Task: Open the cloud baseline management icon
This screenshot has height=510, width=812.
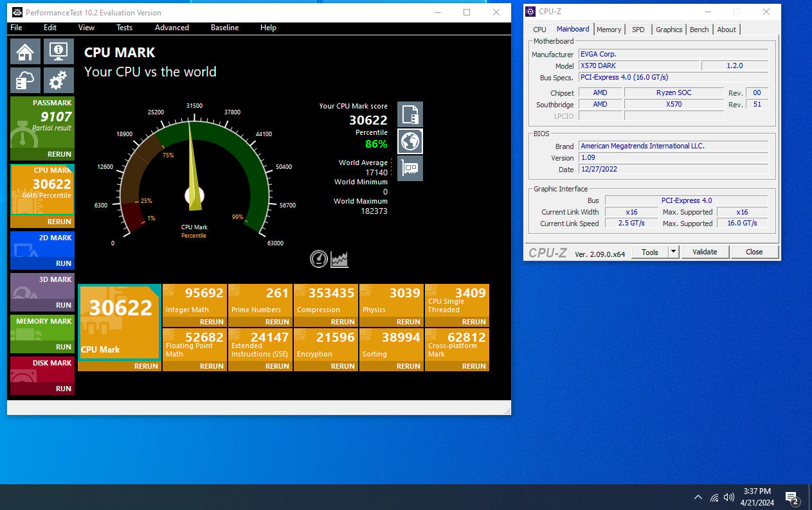Action: pyautogui.click(x=25, y=80)
